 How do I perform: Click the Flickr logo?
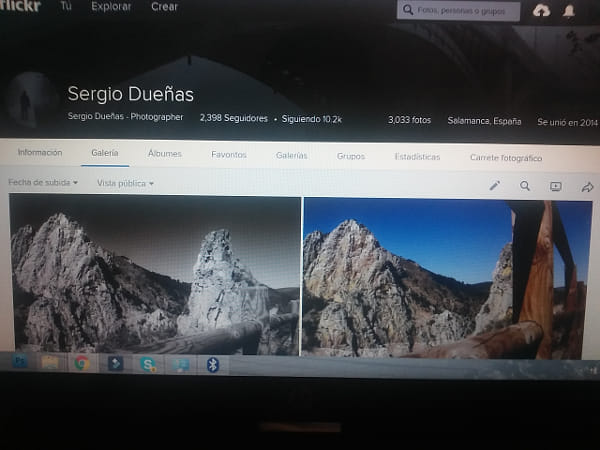tap(20, 5)
